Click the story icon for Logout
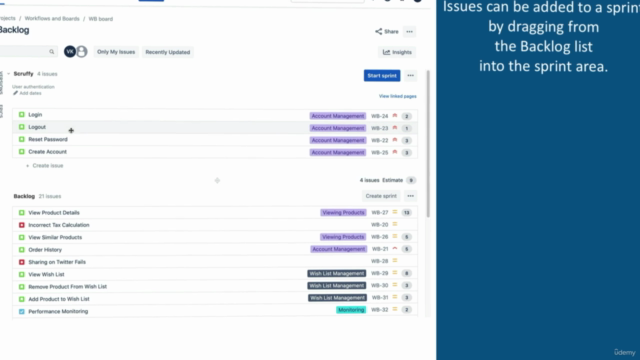 22,127
